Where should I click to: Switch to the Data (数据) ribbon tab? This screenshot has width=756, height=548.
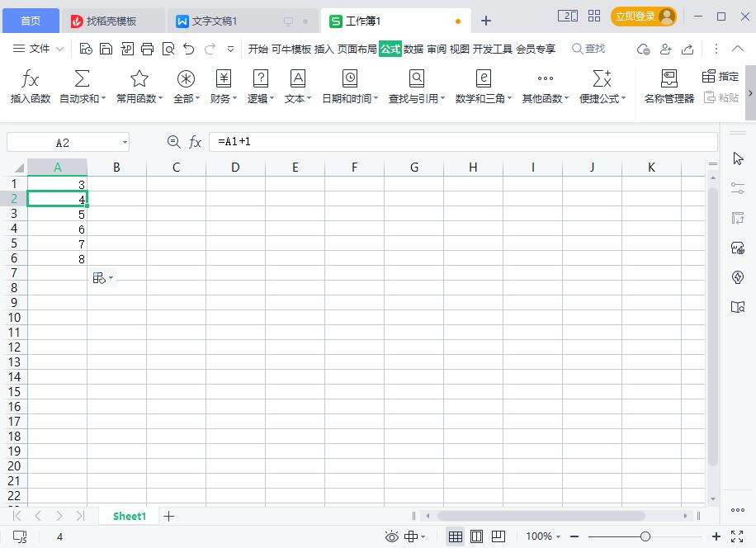click(413, 49)
